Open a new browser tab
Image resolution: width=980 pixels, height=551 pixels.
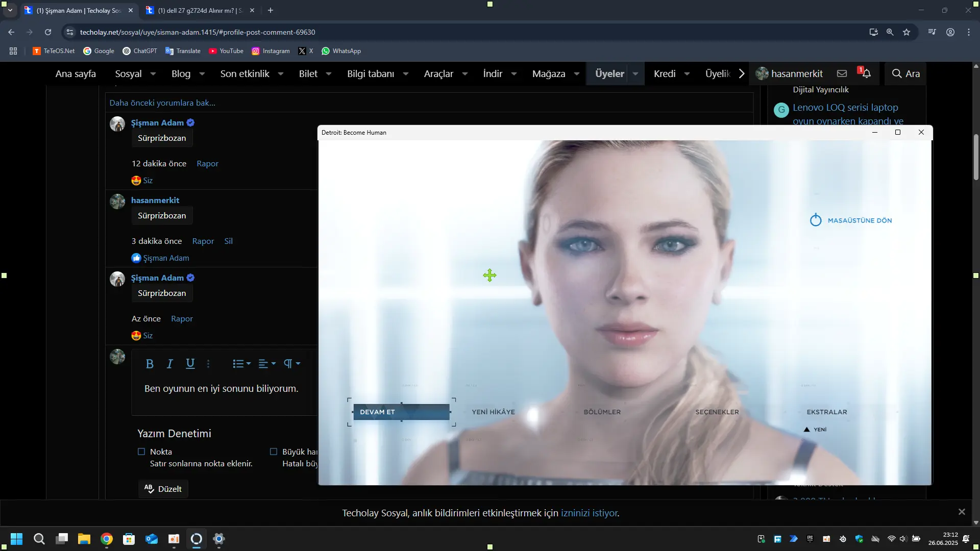tap(271, 10)
